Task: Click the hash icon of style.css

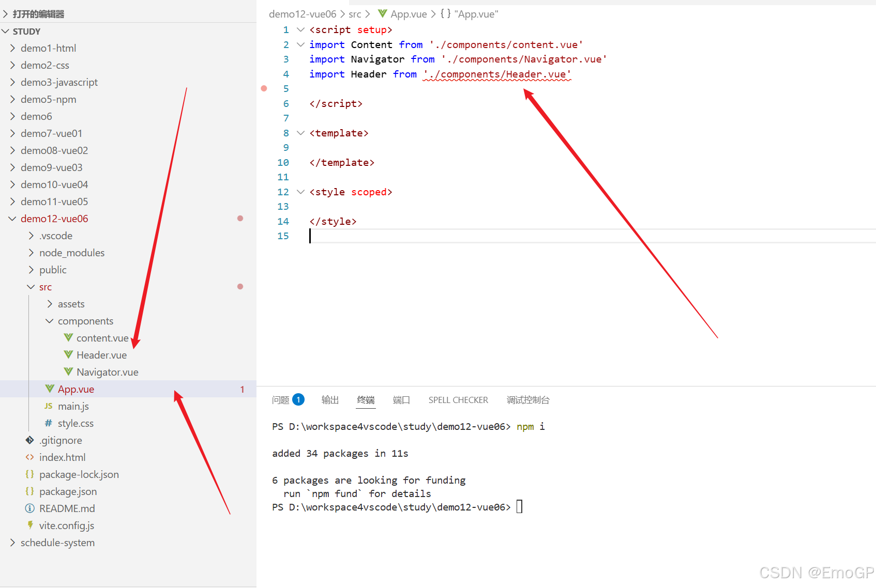Action: click(x=49, y=423)
